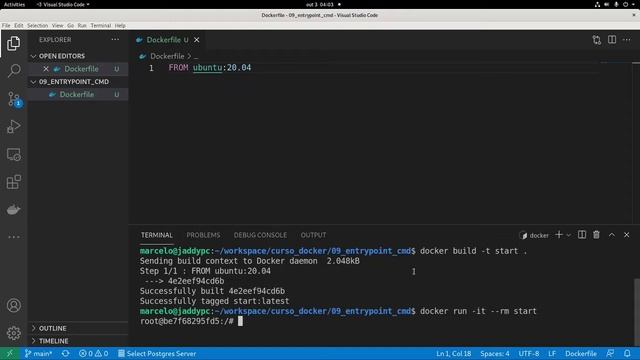Split the terminal panel
Image resolution: width=640 pixels, height=360 pixels.
tap(582, 235)
